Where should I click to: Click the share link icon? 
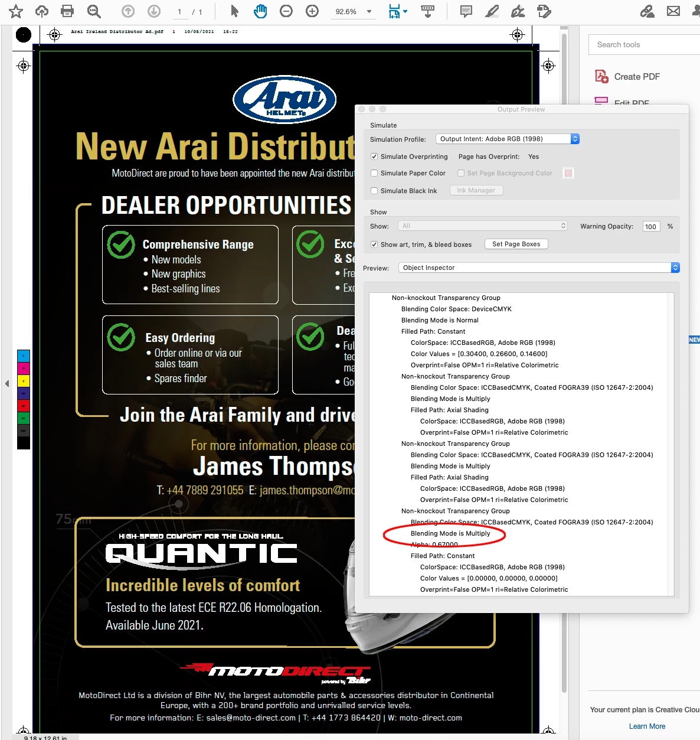click(x=647, y=11)
